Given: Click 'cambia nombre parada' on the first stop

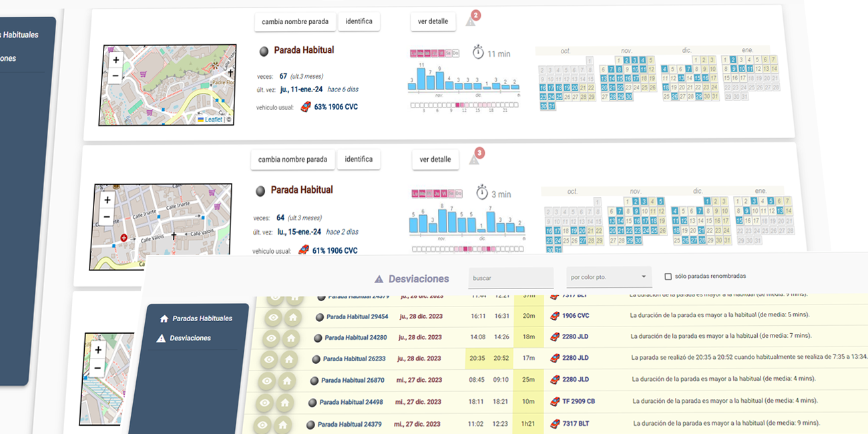Looking at the screenshot, I should pos(294,21).
